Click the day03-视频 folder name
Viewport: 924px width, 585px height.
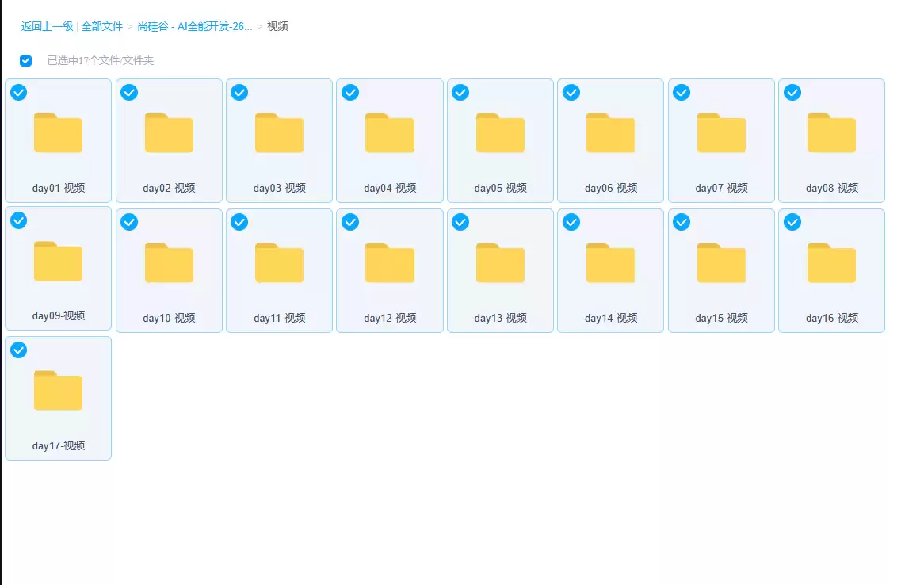pyautogui.click(x=279, y=188)
